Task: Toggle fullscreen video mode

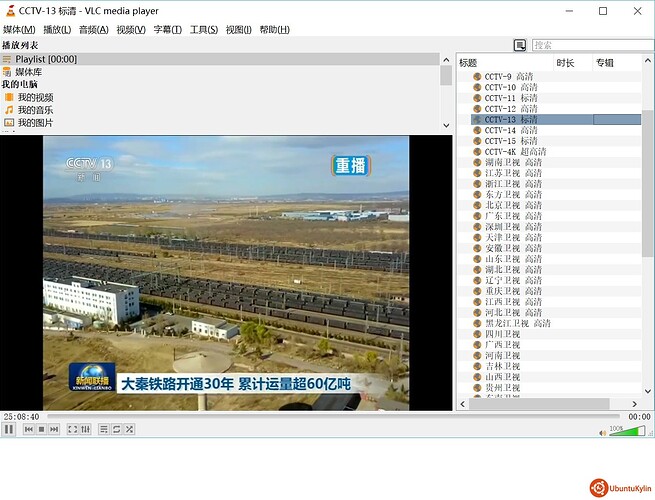Action: (73, 429)
